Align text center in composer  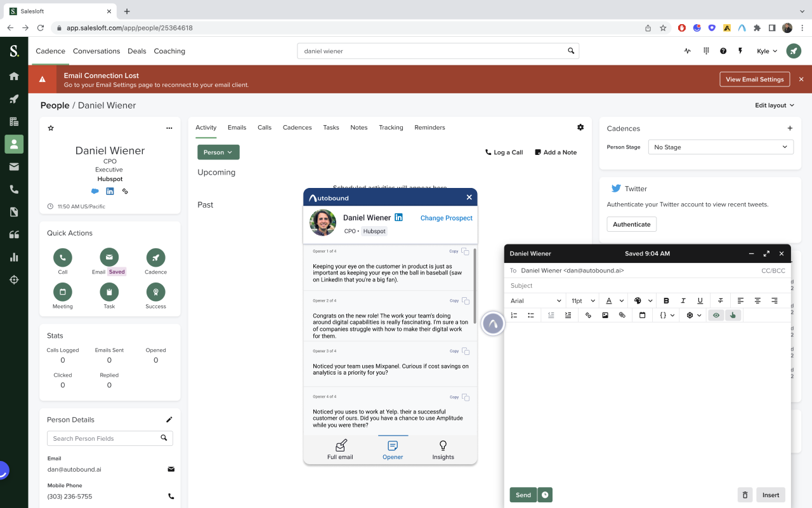tap(757, 300)
